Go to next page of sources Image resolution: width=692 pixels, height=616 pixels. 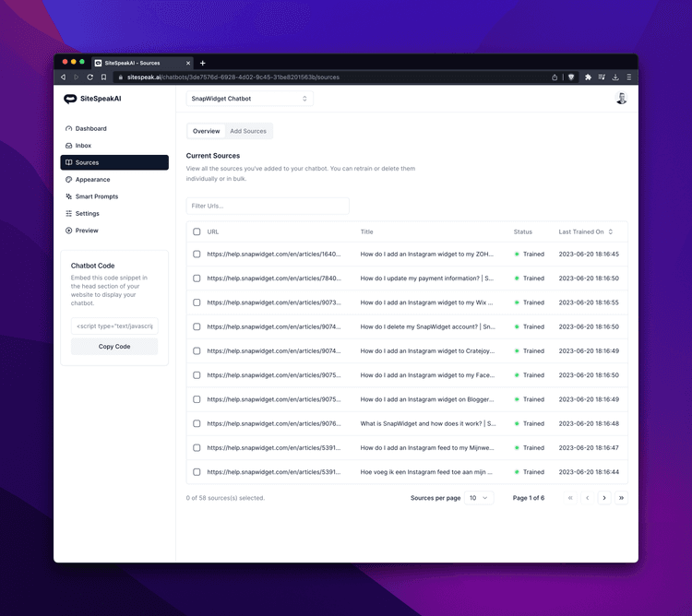click(603, 498)
